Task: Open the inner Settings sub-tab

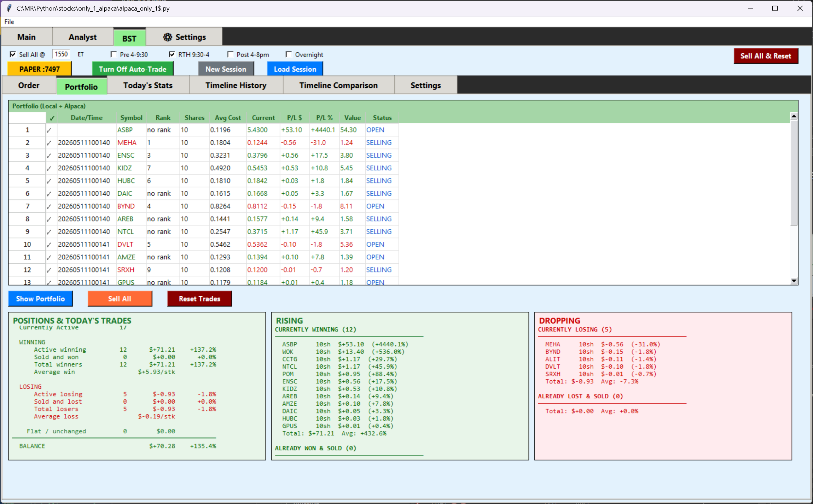Action: click(x=425, y=85)
